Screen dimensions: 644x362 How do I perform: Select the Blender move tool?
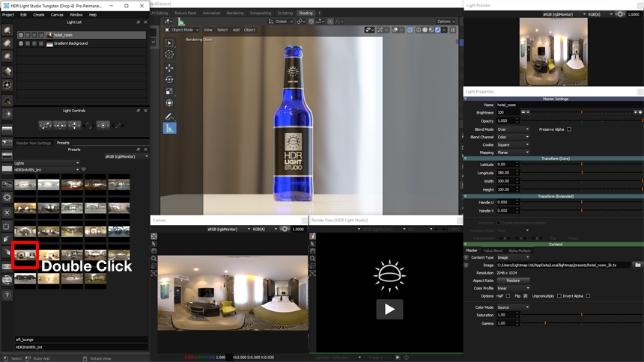[x=169, y=68]
